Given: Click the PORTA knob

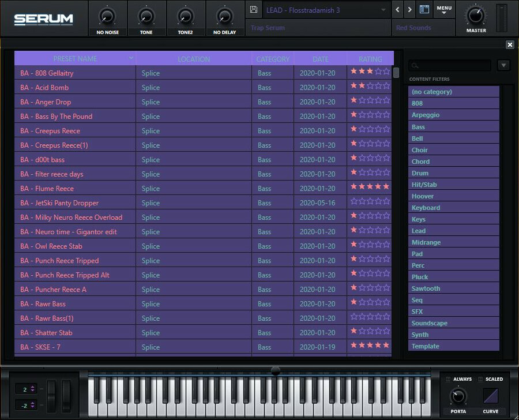Looking at the screenshot, I should [x=458, y=396].
